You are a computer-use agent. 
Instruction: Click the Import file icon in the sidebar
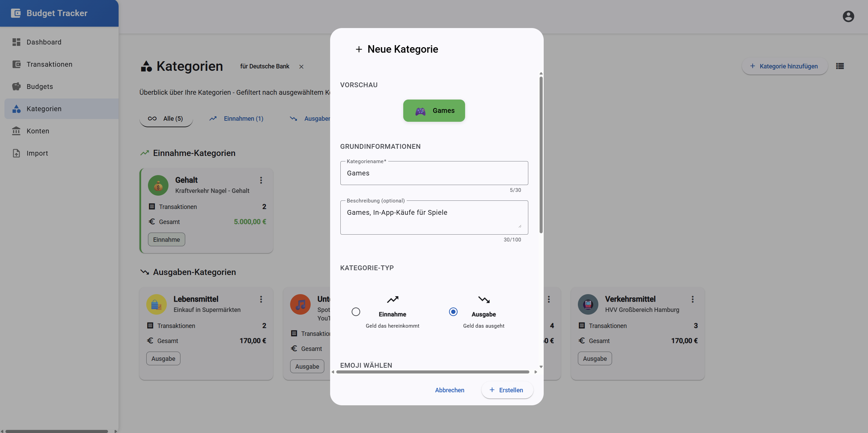click(x=16, y=153)
